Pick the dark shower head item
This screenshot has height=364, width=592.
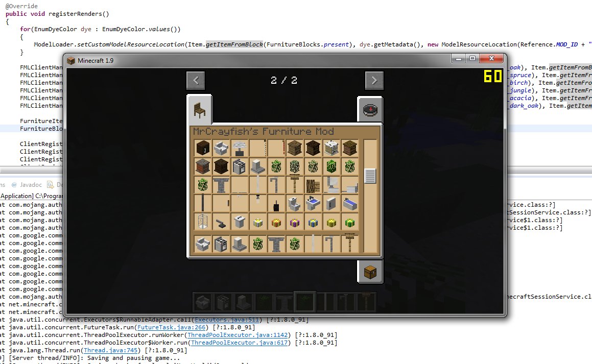pos(221,223)
